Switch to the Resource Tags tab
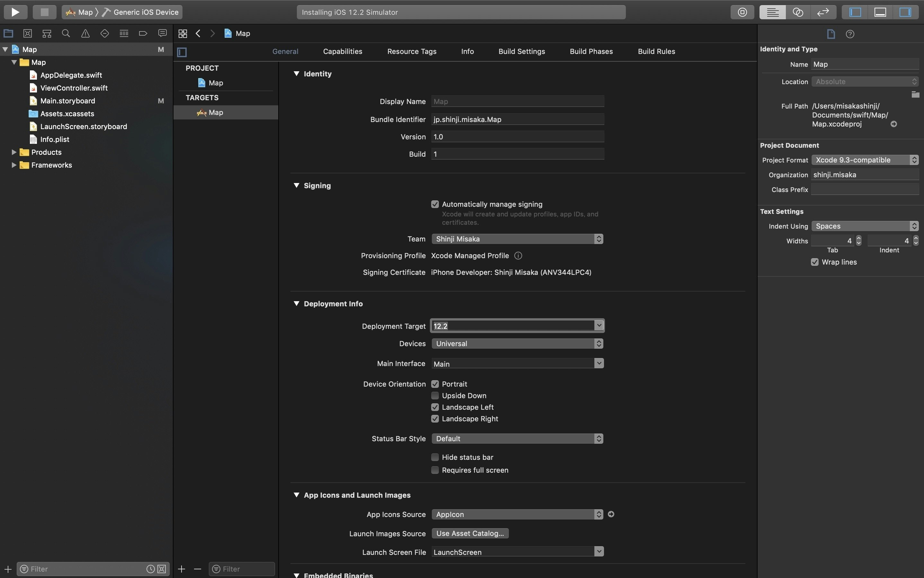This screenshot has width=924, height=578. click(x=412, y=51)
